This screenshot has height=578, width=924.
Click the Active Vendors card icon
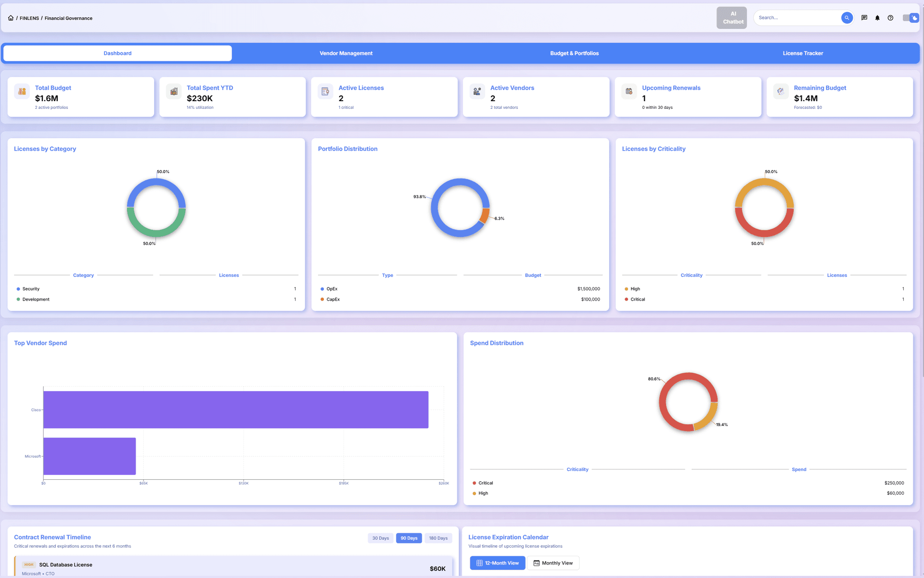click(x=477, y=91)
